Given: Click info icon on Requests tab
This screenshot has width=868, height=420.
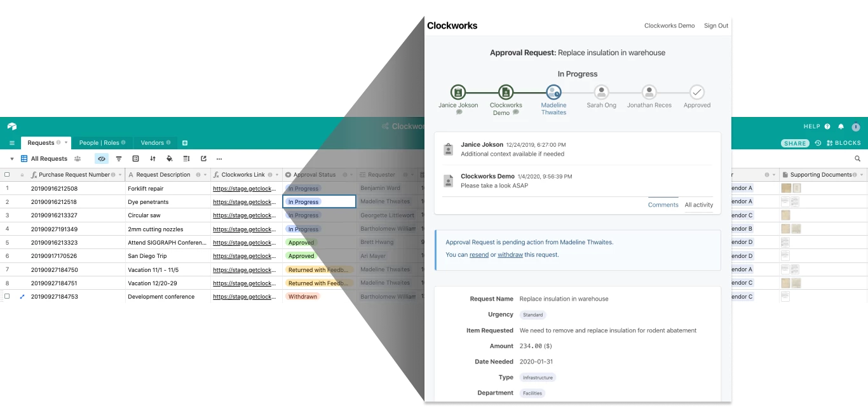Looking at the screenshot, I should tap(58, 143).
